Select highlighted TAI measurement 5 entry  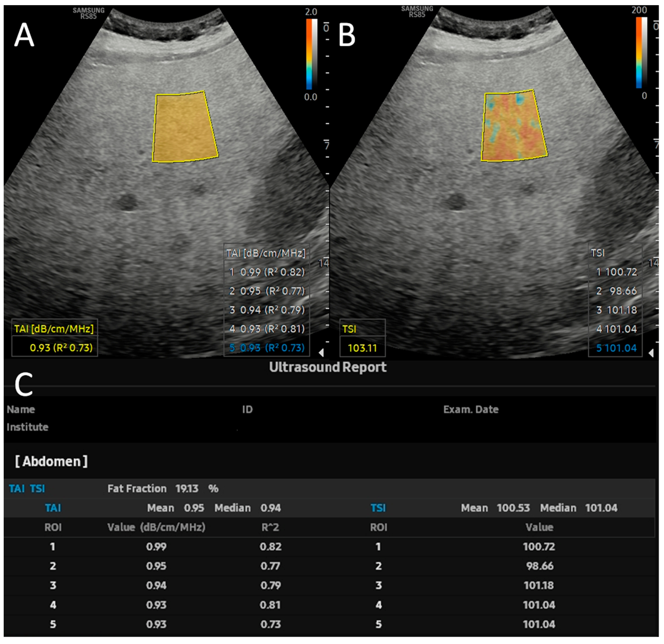[x=267, y=348]
